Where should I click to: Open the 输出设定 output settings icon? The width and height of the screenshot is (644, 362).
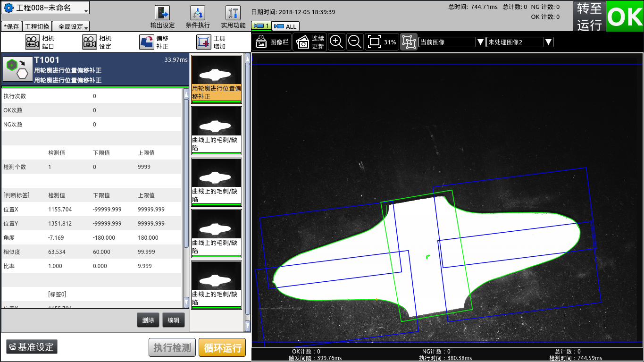162,13
